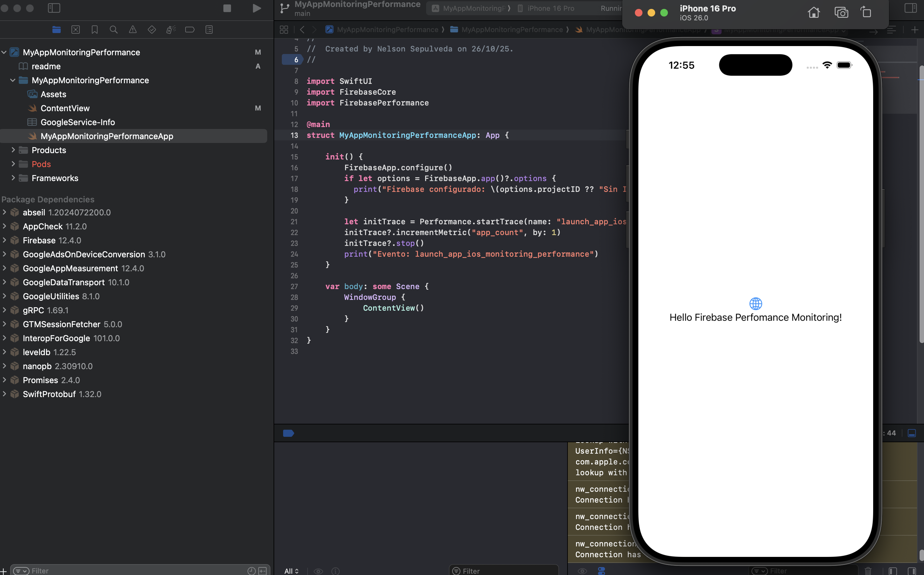Select the ContentView file

pos(65,108)
